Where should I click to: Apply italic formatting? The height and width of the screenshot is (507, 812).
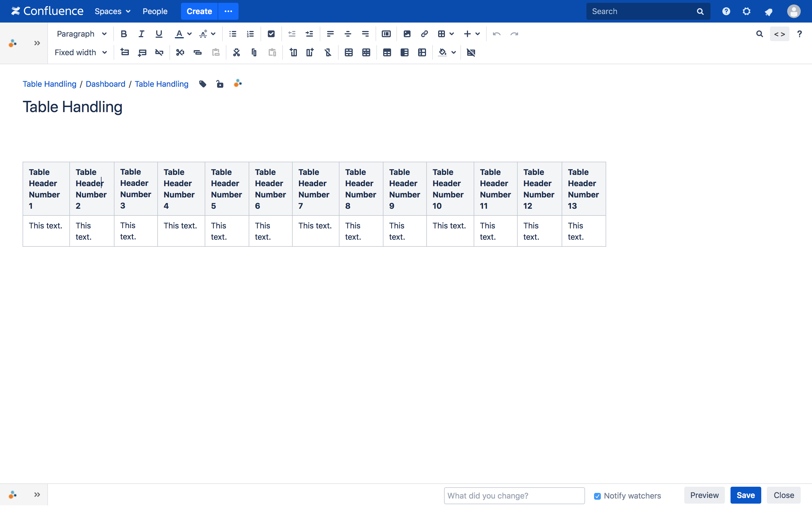[141, 34]
